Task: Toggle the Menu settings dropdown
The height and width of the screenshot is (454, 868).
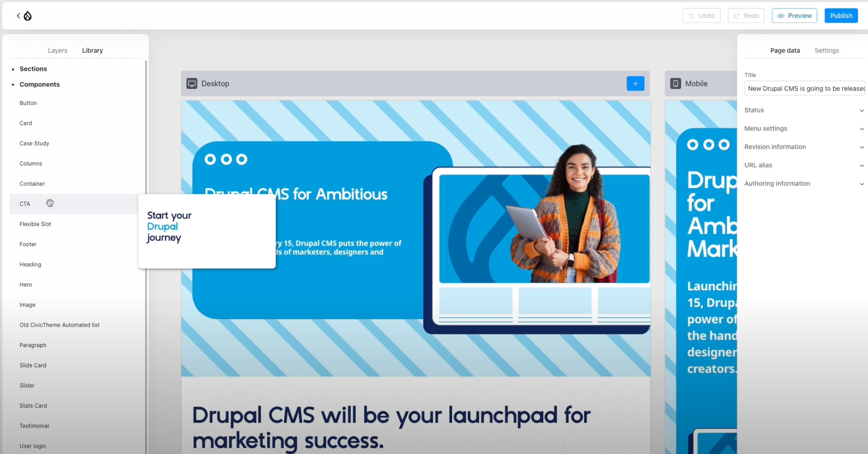Action: coord(803,128)
